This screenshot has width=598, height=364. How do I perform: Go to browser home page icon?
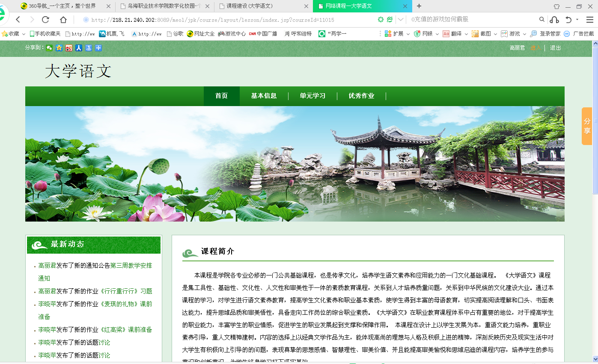63,20
